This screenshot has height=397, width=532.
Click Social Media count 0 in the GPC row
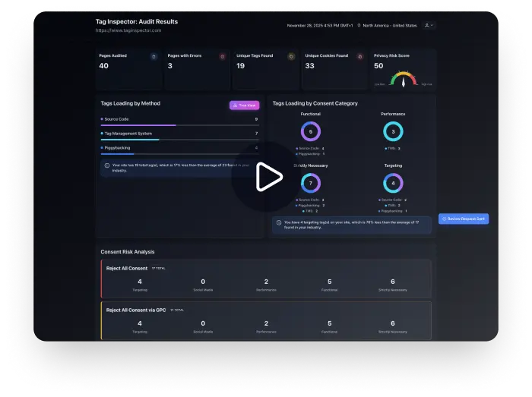click(203, 324)
